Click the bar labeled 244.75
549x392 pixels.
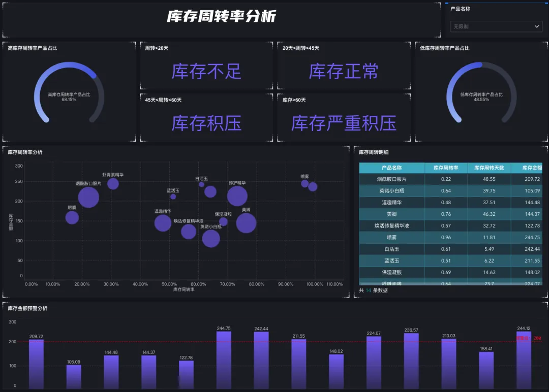click(224, 358)
